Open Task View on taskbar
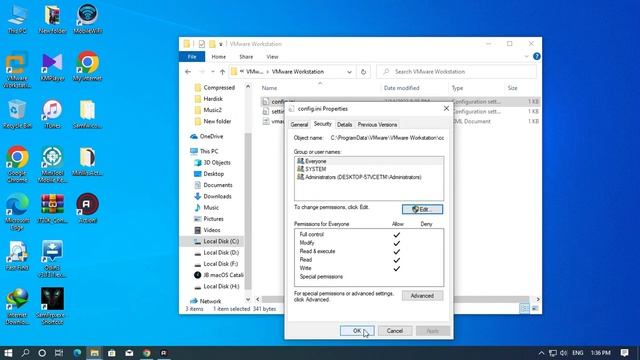The height and width of the screenshot is (360, 640). click(x=59, y=353)
